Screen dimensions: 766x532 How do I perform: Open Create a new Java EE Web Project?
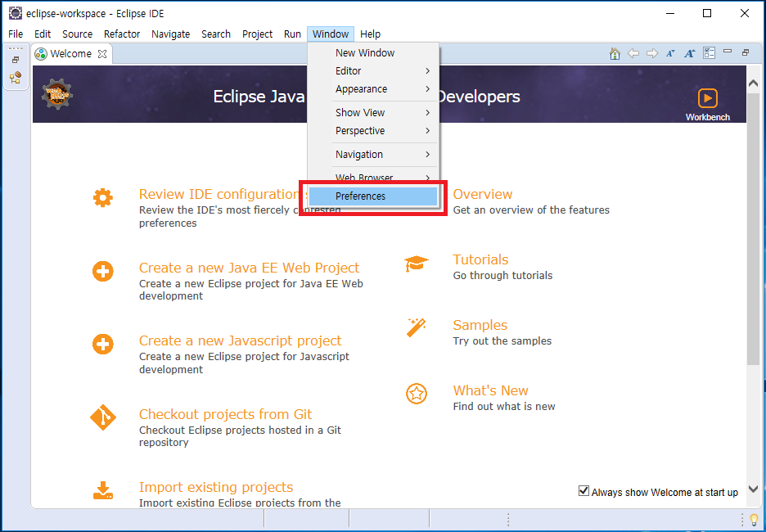pyautogui.click(x=249, y=268)
